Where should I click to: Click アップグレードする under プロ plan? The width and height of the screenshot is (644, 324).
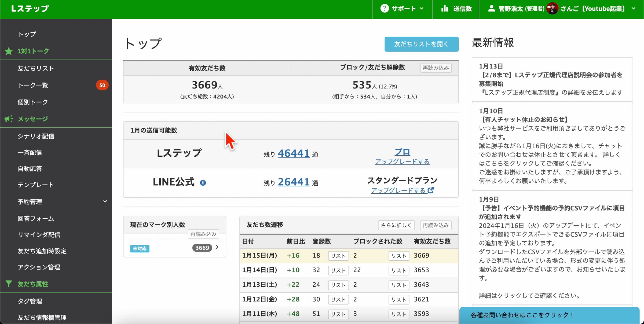tap(402, 161)
